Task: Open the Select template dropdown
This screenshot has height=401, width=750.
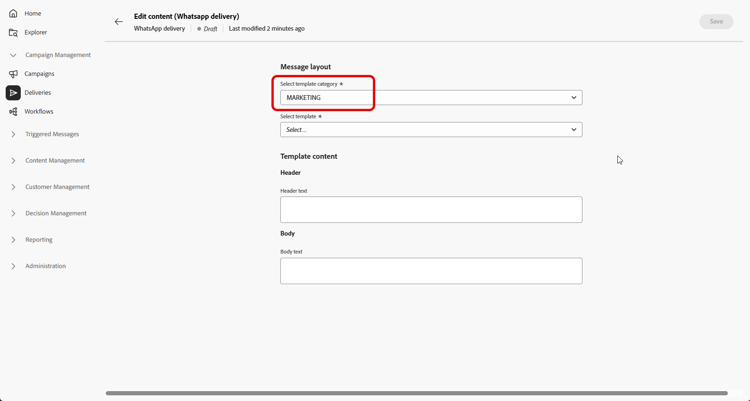Action: pyautogui.click(x=431, y=130)
